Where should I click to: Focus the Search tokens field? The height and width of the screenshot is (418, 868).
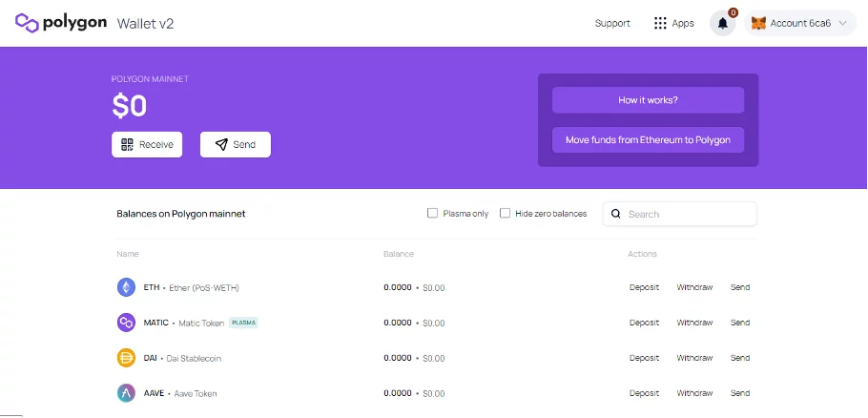(680, 214)
